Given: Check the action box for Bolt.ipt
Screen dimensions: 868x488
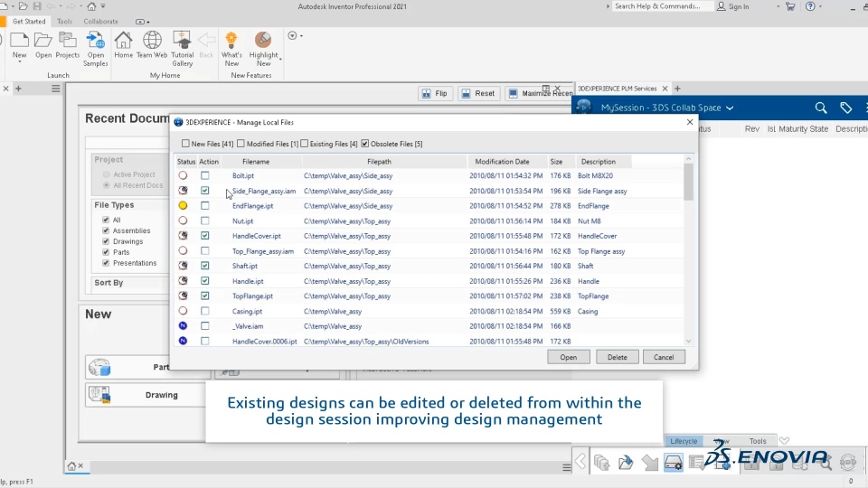Looking at the screenshot, I should point(205,175).
